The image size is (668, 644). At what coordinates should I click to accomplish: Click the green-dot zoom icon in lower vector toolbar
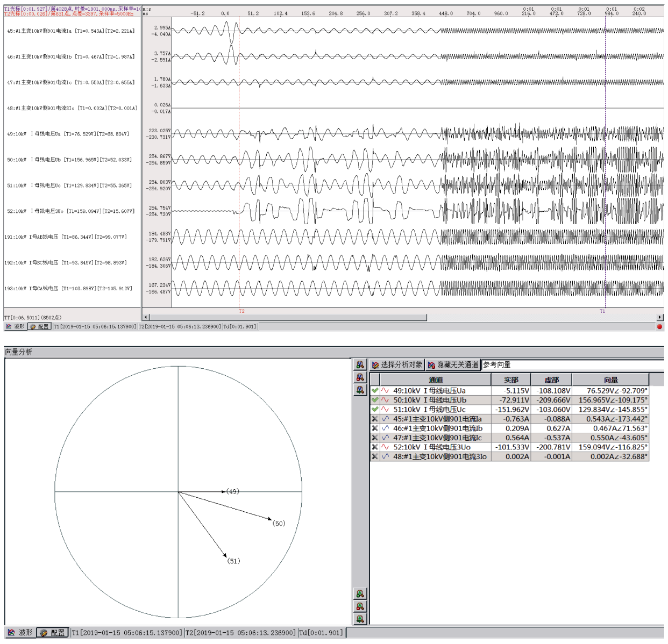point(360,594)
